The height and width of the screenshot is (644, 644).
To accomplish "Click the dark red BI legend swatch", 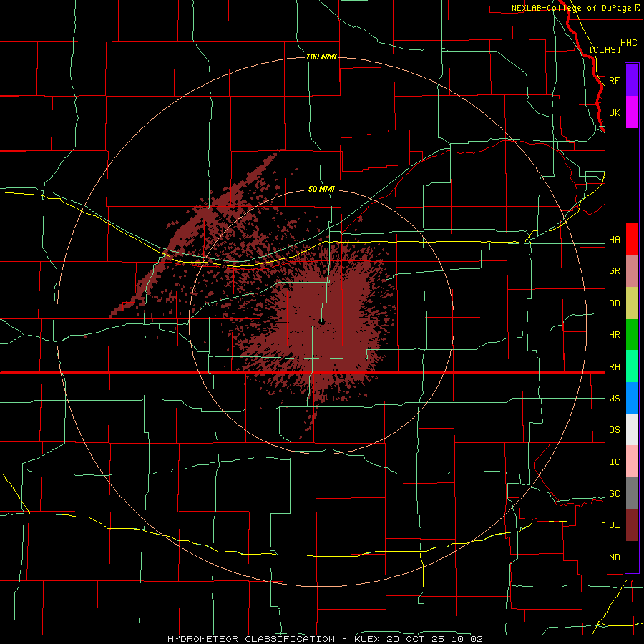I will click(632, 525).
